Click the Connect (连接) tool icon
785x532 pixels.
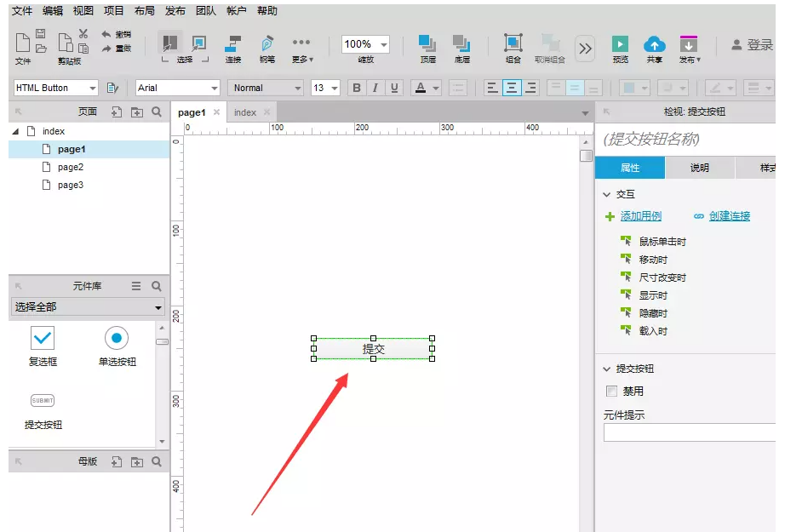[x=233, y=43]
